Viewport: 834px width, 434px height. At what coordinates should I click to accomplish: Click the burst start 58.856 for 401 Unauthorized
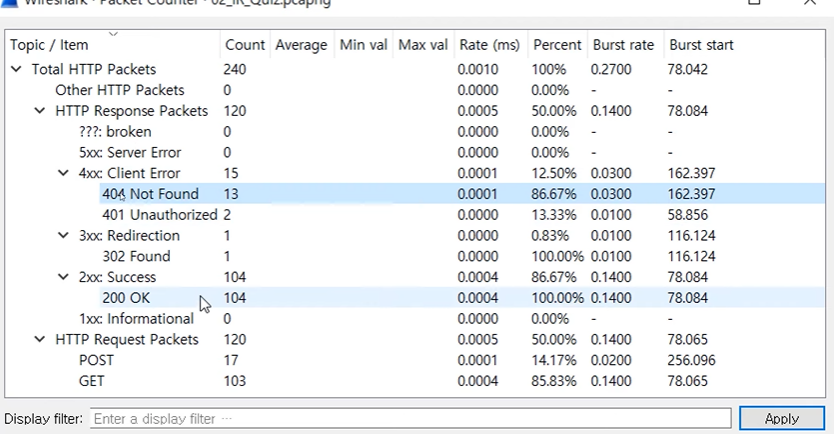click(x=688, y=214)
